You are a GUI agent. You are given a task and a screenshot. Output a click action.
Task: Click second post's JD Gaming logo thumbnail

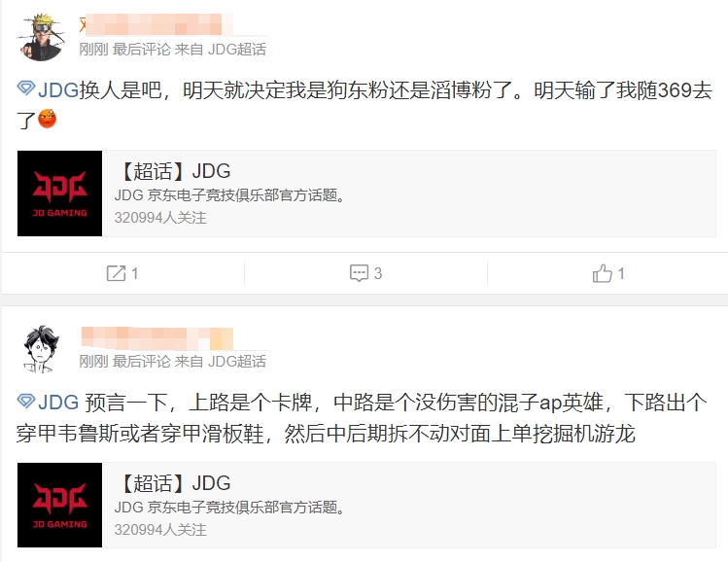click(x=60, y=505)
